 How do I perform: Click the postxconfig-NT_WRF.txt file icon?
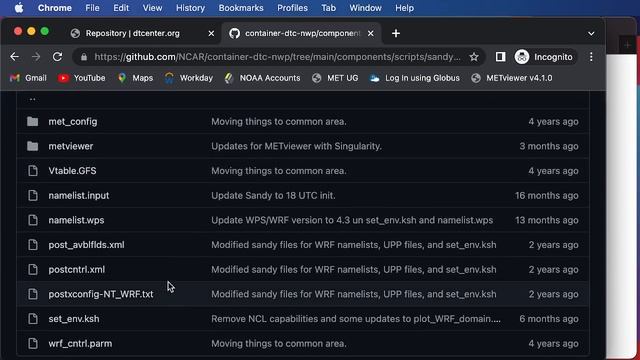33,294
